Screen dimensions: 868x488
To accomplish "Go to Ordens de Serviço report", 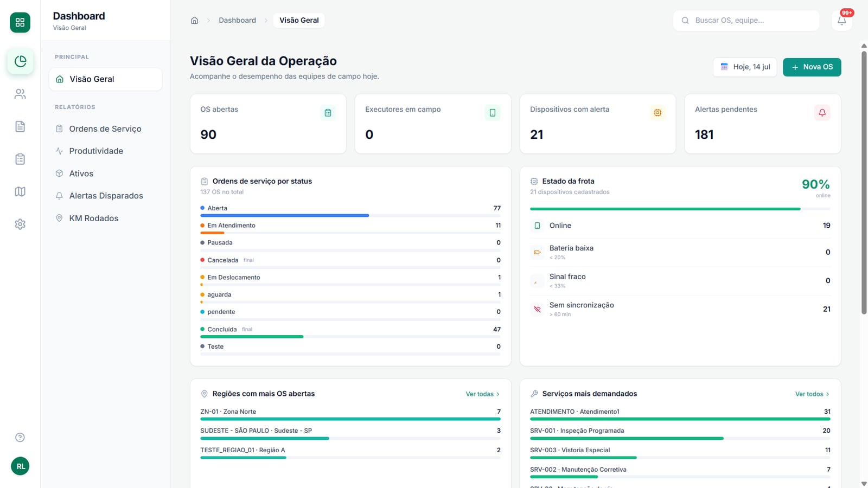I will (105, 129).
